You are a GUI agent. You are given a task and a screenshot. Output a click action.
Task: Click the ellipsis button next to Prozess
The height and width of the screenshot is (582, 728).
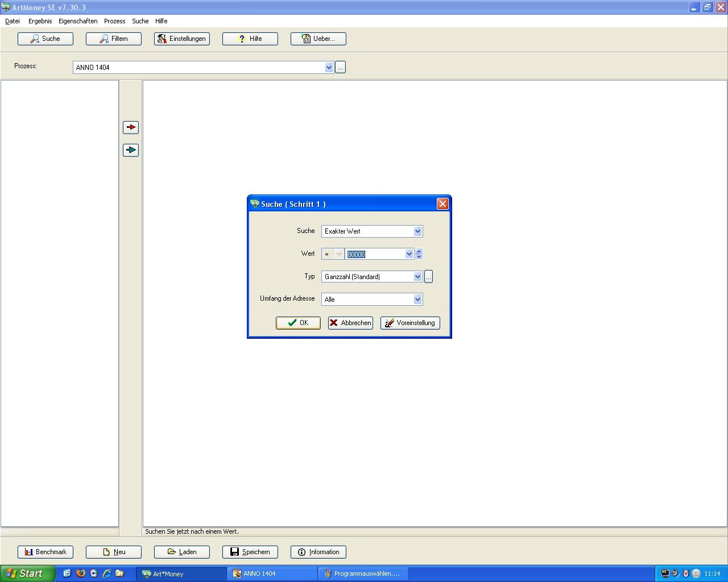tap(340, 67)
